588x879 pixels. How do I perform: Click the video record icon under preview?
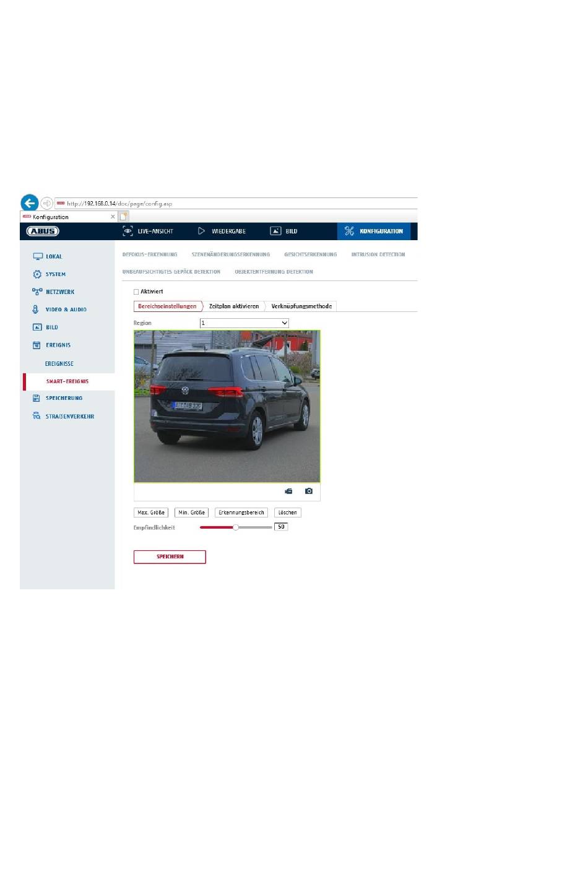coord(288,491)
